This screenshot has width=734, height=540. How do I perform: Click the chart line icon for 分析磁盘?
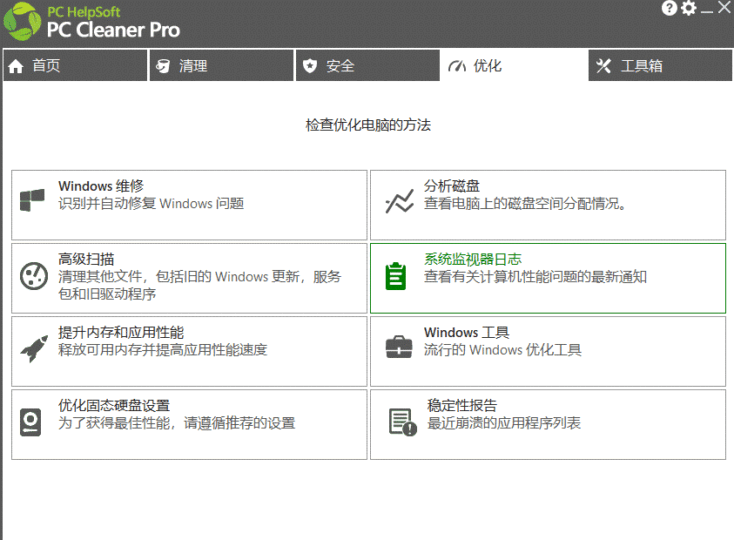click(x=399, y=201)
